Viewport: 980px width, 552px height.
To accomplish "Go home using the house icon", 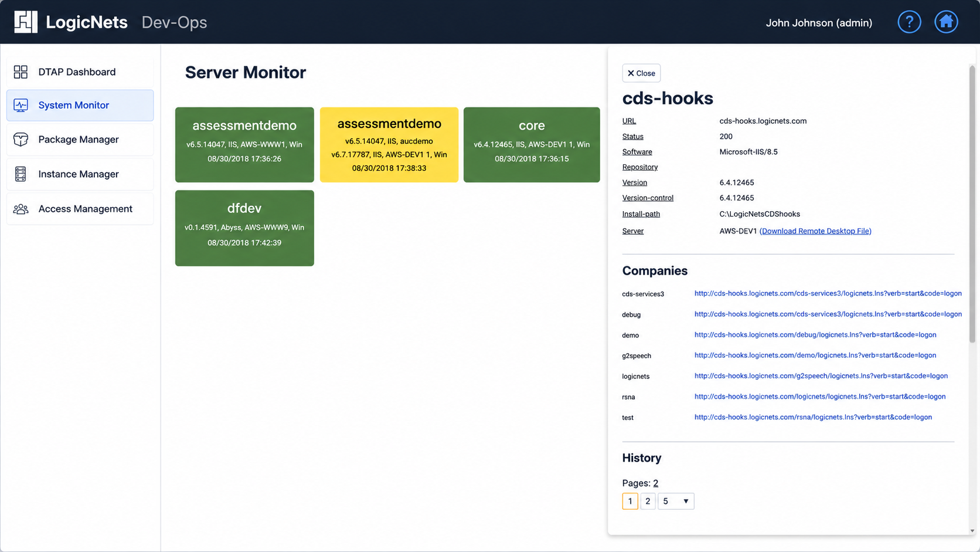I will 946,22.
